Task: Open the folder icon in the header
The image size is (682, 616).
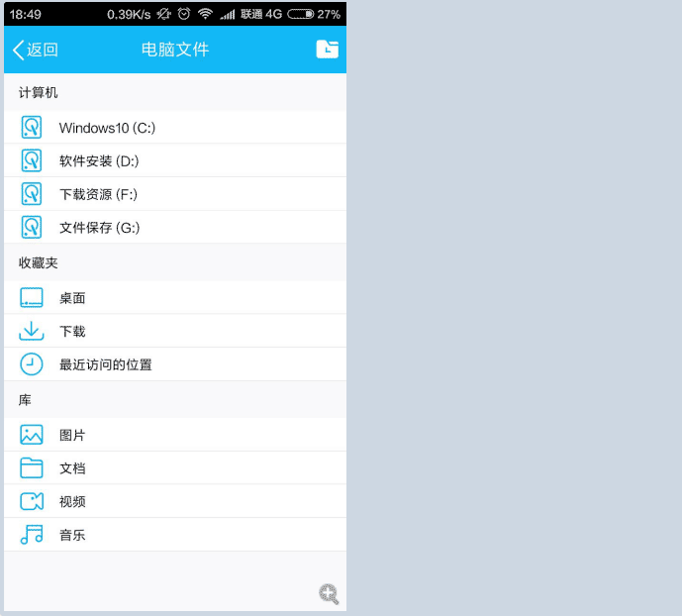Action: pos(328,50)
